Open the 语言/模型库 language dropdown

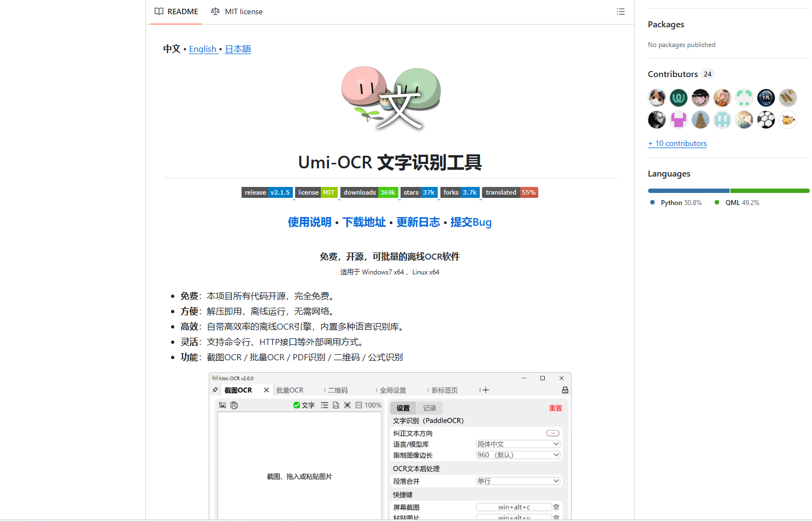517,444
